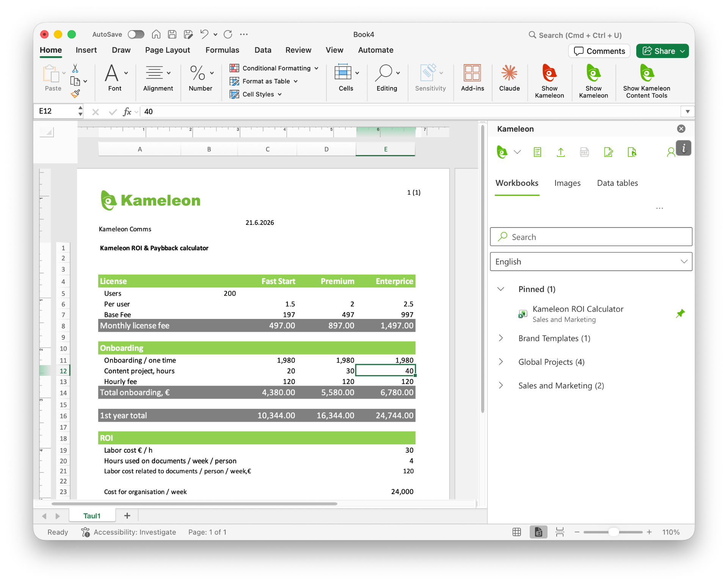Select Page Layout view icon in status bar

pos(538,532)
